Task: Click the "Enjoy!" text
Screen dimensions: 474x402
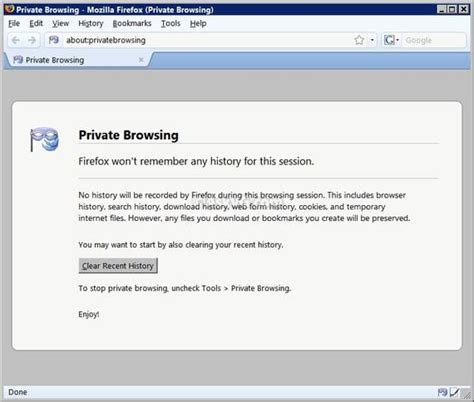Action: coord(89,314)
